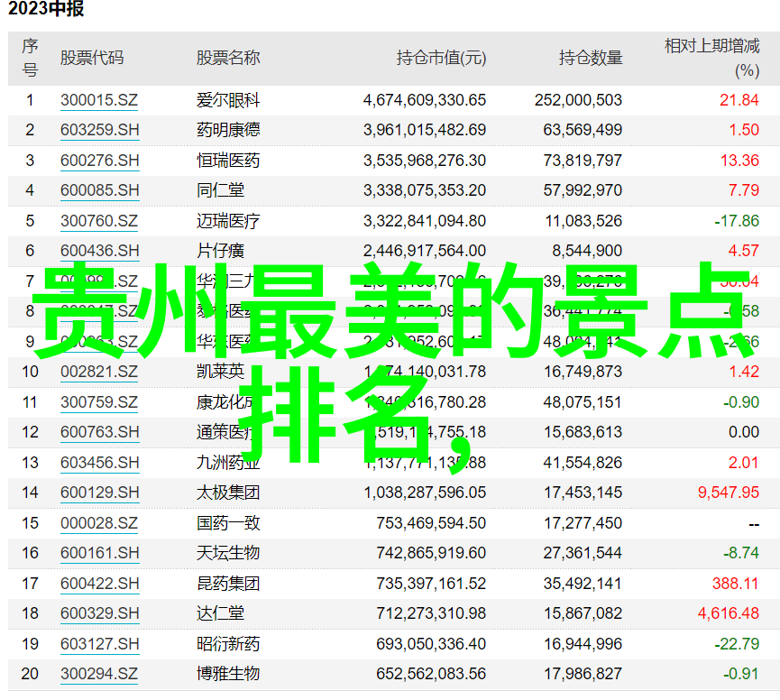
Task: Click the 持仓数量 column header
Action: click(x=591, y=59)
